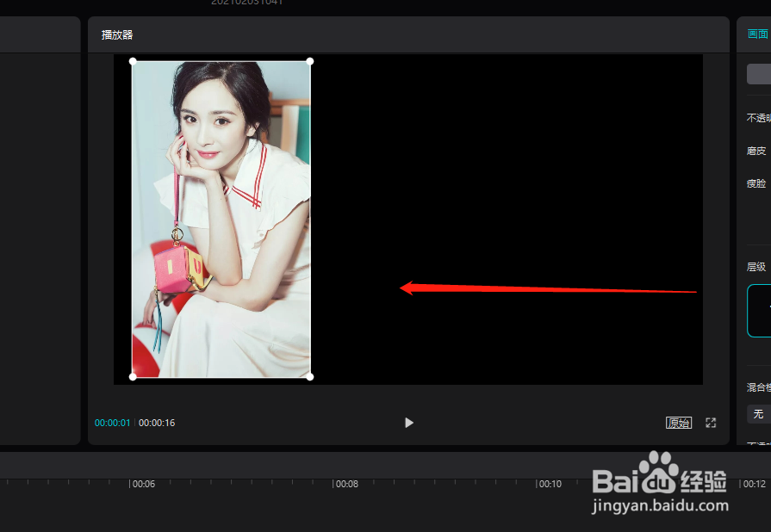Click the 原始 button near the preview

pyautogui.click(x=679, y=423)
